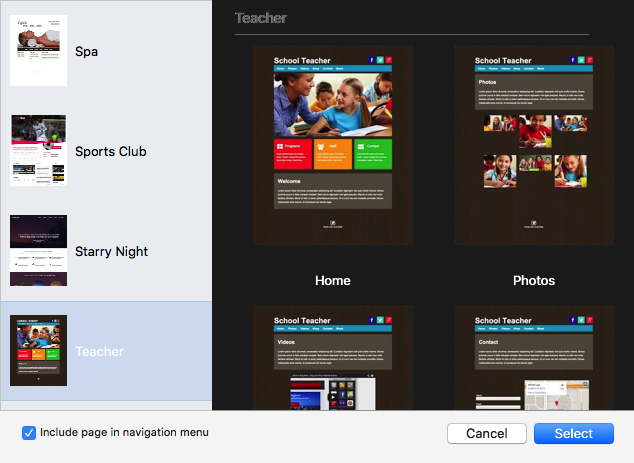634x463 pixels.
Task: Click Twitter icon in Videos page preview
Action: (x=380, y=320)
